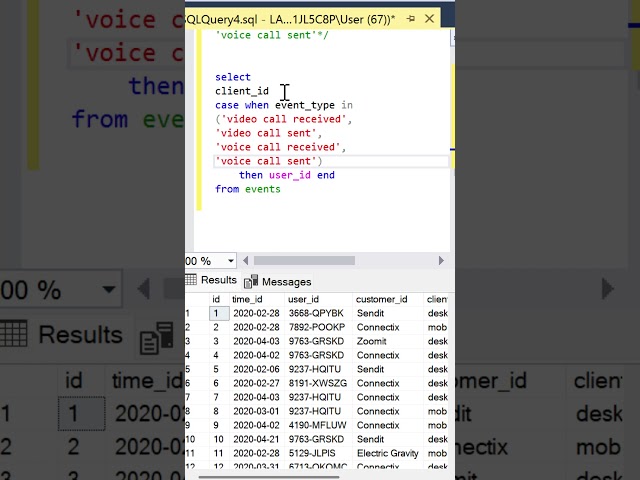This screenshot has height=480, width=640.
Task: Select cell 3668-QPYBK in results
Action: pyautogui.click(x=316, y=313)
